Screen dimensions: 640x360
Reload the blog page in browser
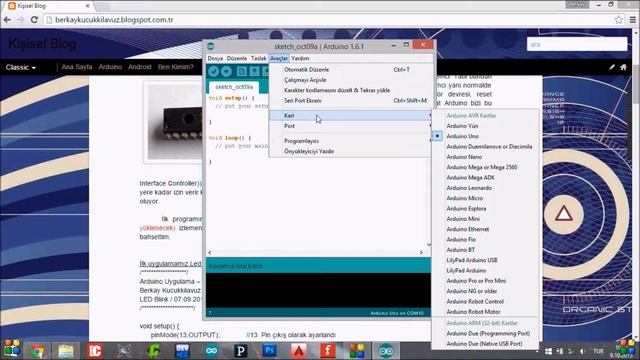pos(34,20)
